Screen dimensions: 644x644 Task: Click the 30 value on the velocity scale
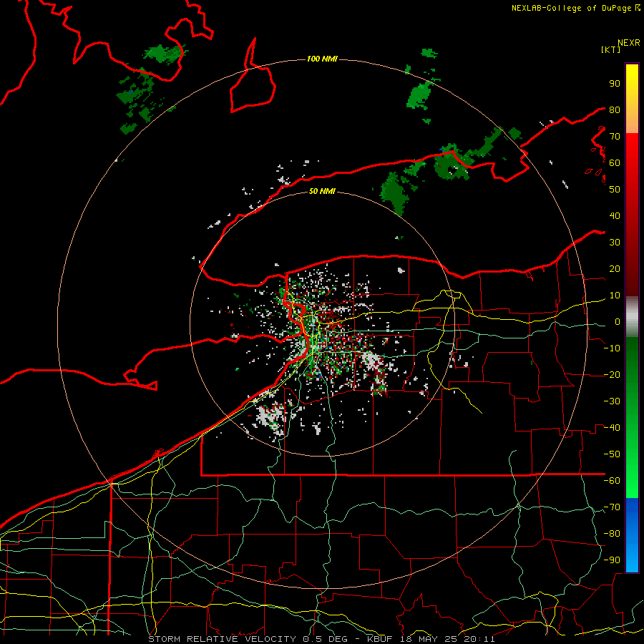pos(615,243)
